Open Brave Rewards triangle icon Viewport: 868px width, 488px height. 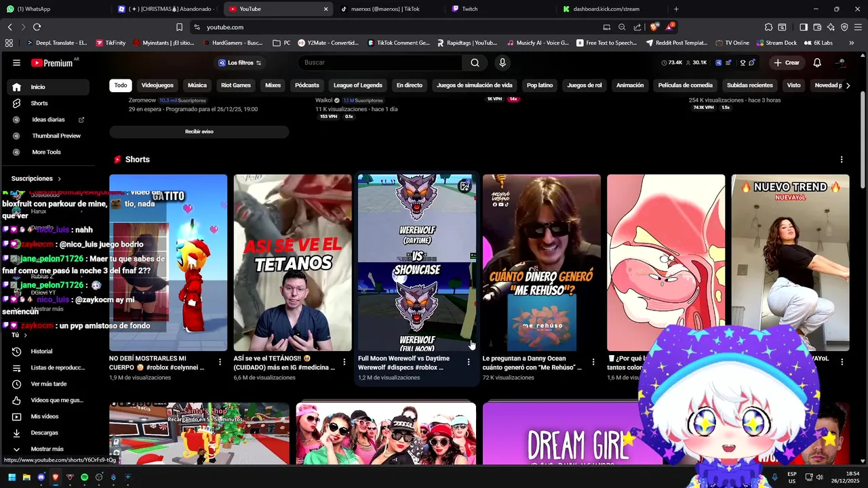670,27
